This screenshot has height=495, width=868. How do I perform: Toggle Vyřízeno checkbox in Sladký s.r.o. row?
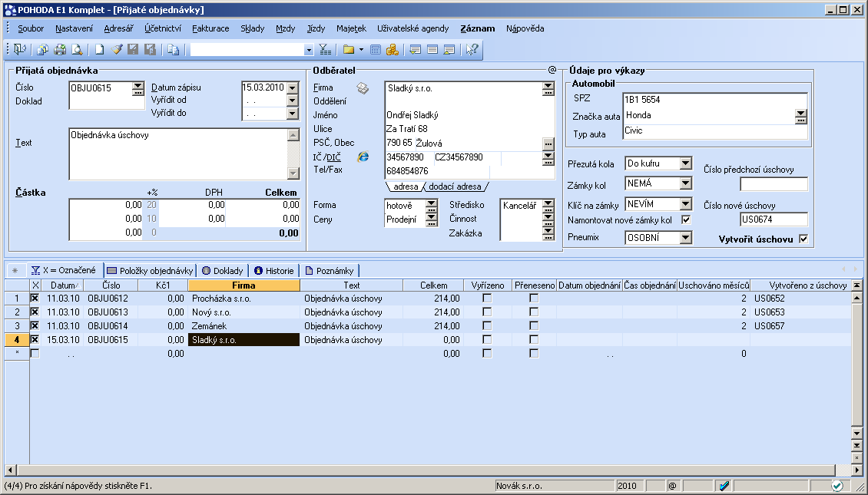pyautogui.click(x=487, y=339)
